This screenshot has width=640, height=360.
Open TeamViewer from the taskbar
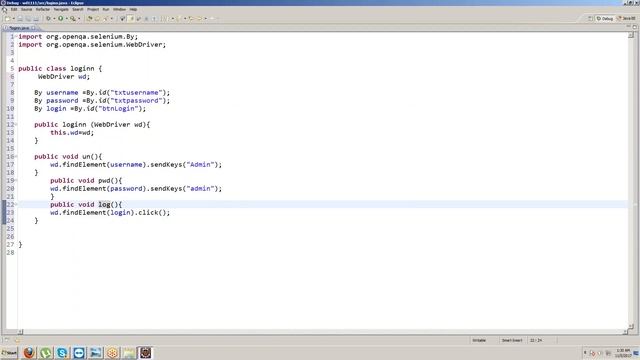(79, 353)
